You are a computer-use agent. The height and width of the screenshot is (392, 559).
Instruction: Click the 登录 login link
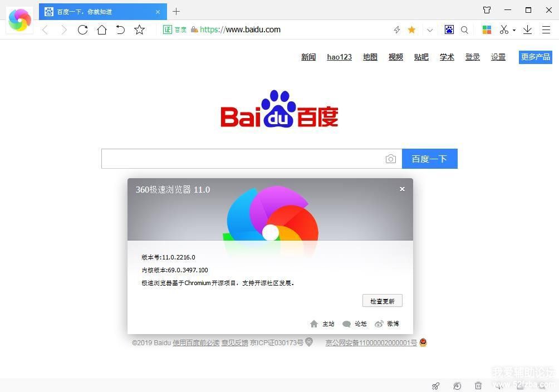point(472,57)
